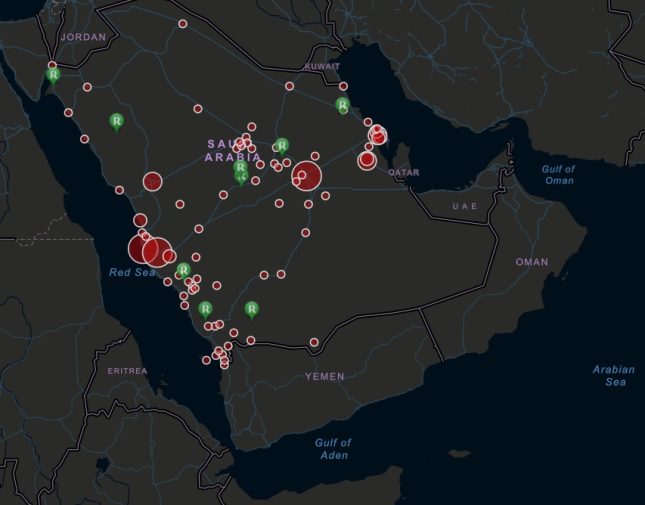Open the green R marker nearest Red Sea label
The width and height of the screenshot is (645, 505).
click(183, 271)
